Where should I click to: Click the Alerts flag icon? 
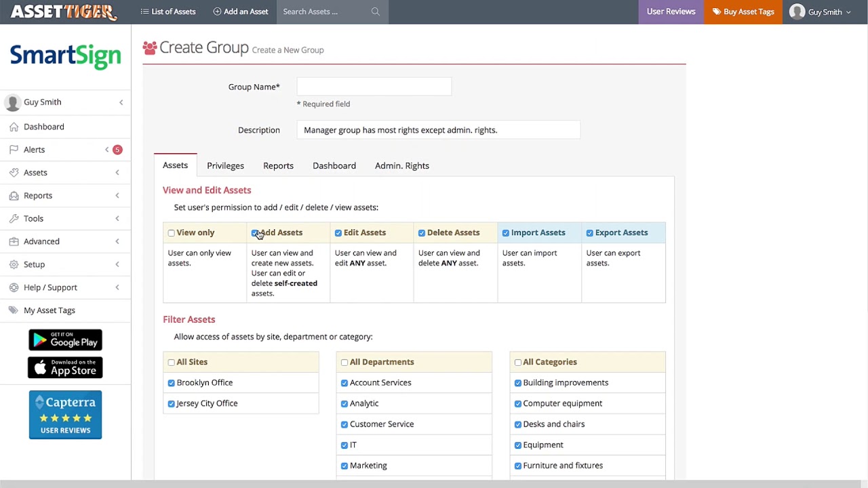pyautogui.click(x=14, y=150)
